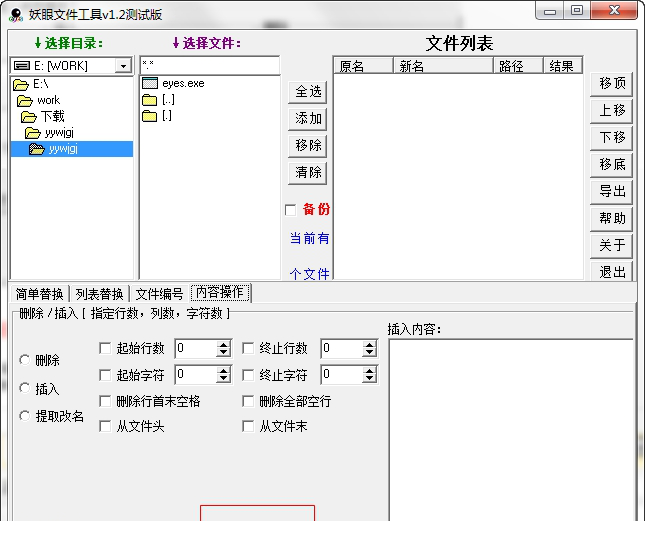Minimize the 妖眼文件工具 window

coord(550,11)
